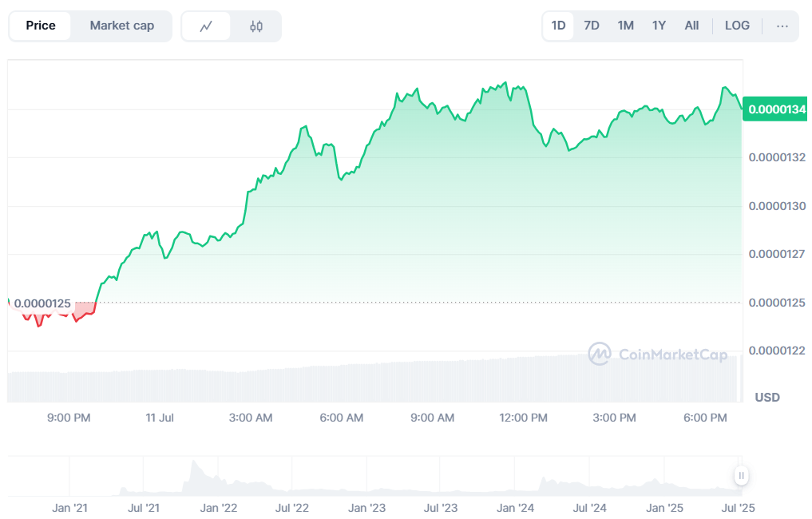Click the timeline range slider handle
812x519 pixels.
pos(742,476)
